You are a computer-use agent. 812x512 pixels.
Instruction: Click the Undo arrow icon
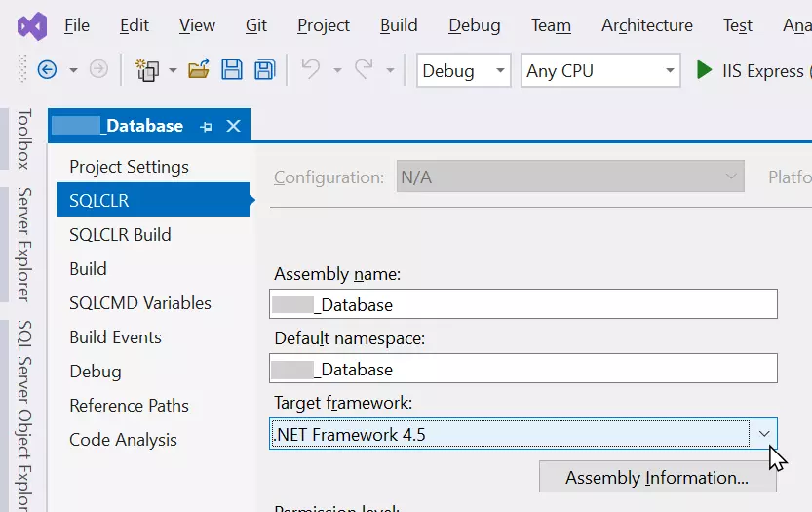pyautogui.click(x=311, y=69)
